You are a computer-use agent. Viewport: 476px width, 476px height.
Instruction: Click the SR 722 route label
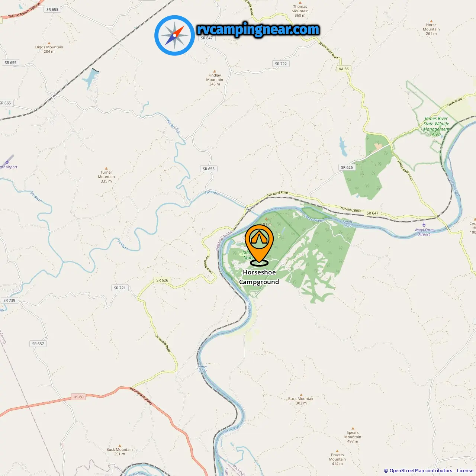281,64
